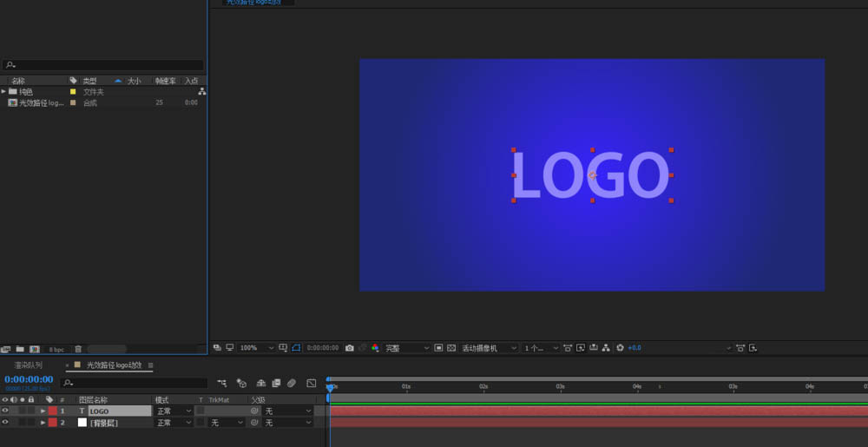
Task: Create new folder icon in project panel
Action: point(20,349)
